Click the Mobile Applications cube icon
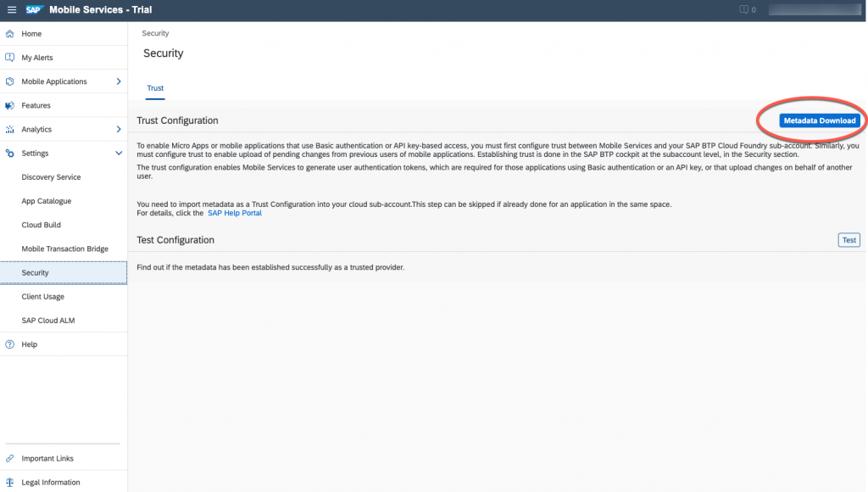868x492 pixels. (10, 81)
